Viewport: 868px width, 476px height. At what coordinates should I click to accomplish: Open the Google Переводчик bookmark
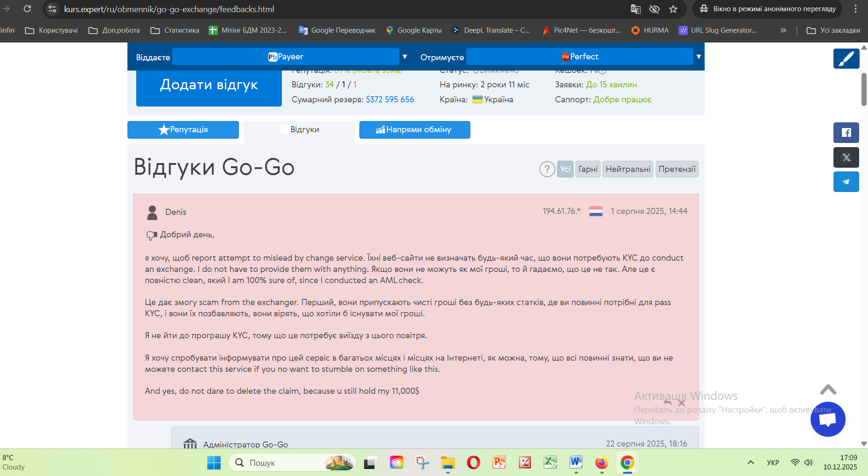pyautogui.click(x=337, y=30)
